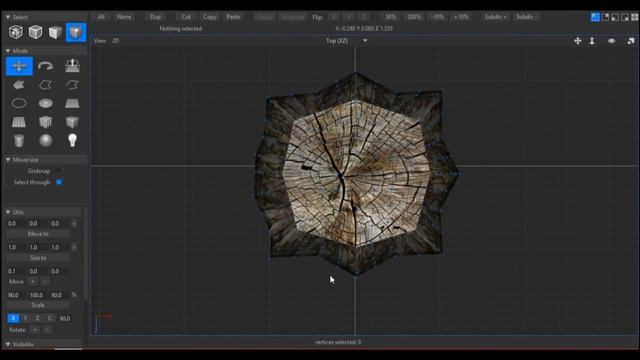Click the Subdiv+ button

click(495, 17)
